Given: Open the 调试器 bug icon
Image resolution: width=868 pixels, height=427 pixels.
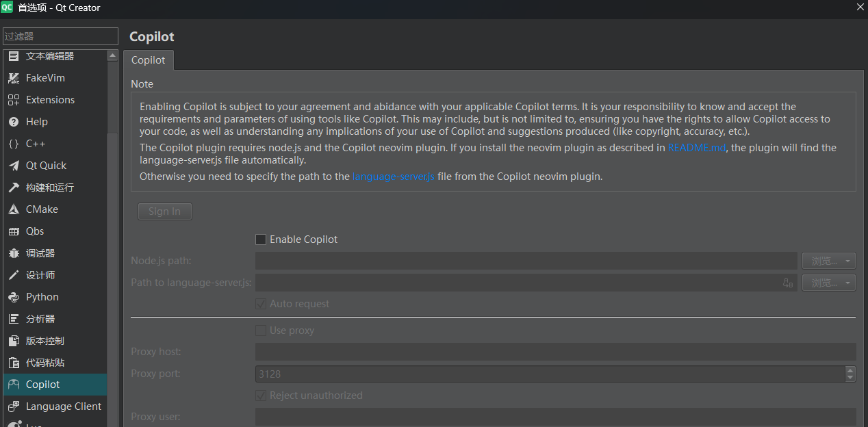Looking at the screenshot, I should click(14, 253).
